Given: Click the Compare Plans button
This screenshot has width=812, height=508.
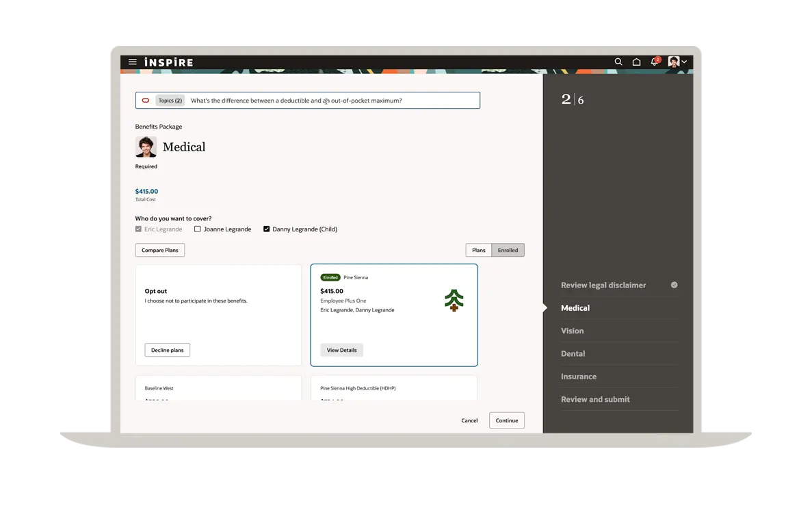Looking at the screenshot, I should pos(160,251).
